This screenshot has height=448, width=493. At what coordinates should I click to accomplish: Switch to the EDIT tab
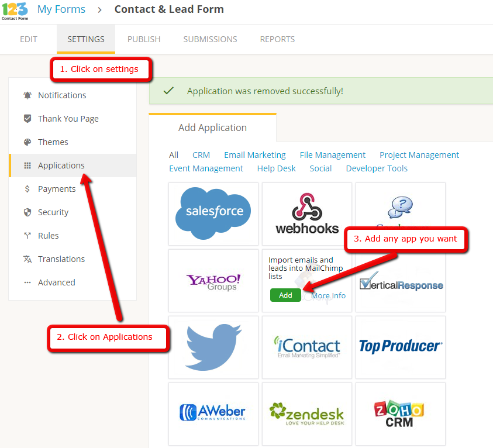(29, 39)
